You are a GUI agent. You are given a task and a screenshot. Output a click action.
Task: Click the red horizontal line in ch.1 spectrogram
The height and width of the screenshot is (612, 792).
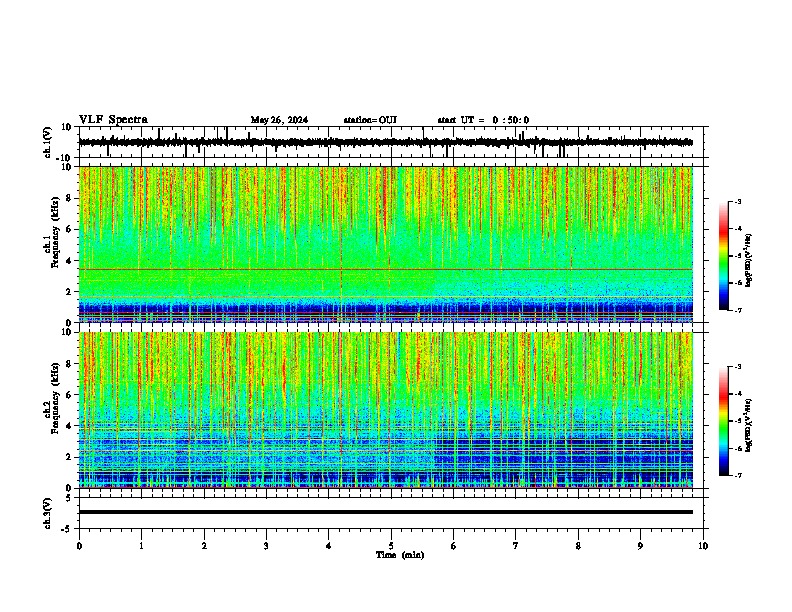tap(385, 269)
